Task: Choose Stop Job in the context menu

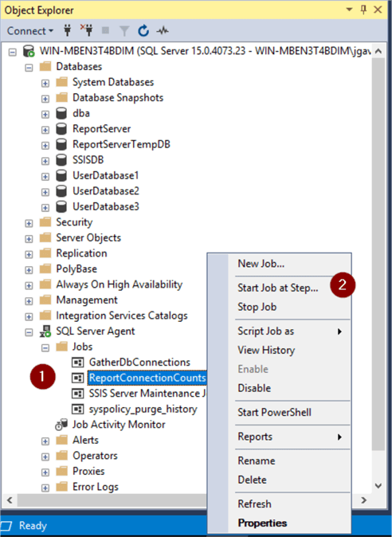Action: coord(279,307)
